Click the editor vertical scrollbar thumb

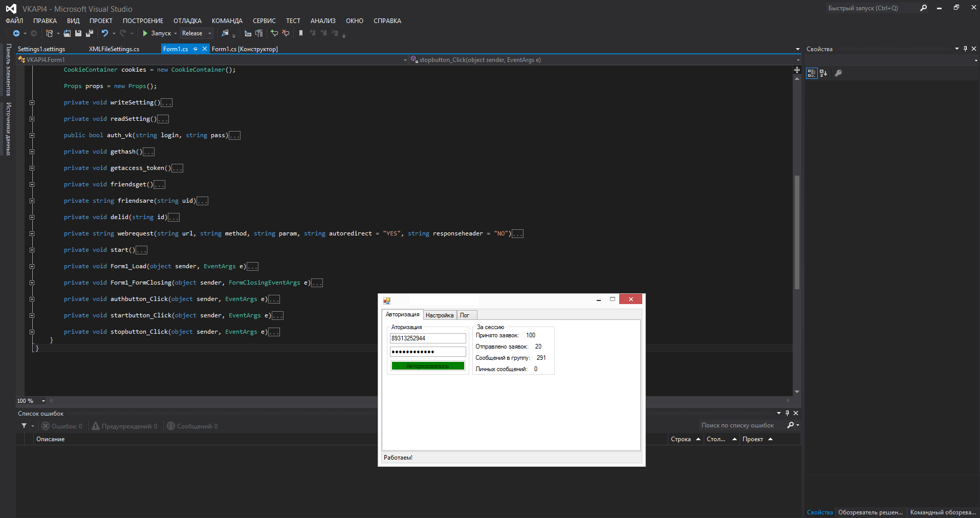[797, 233]
